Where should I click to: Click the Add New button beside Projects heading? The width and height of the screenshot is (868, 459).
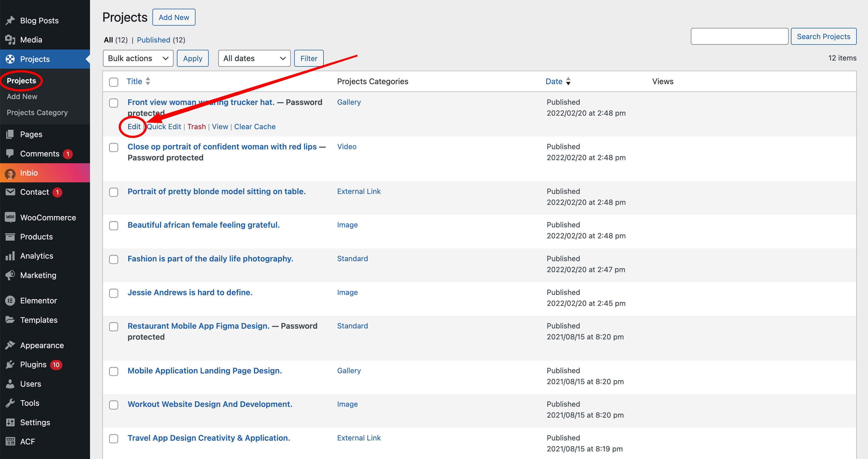tap(174, 17)
